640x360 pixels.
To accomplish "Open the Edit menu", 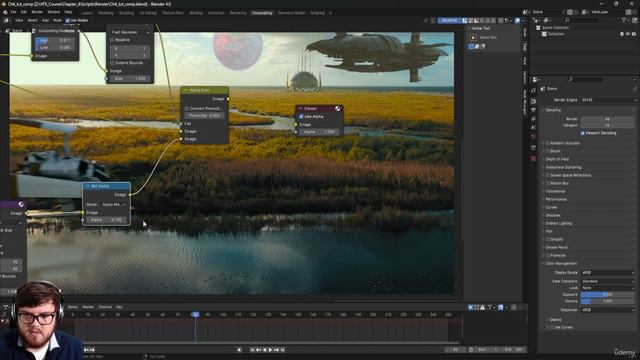I will pos(24,13).
